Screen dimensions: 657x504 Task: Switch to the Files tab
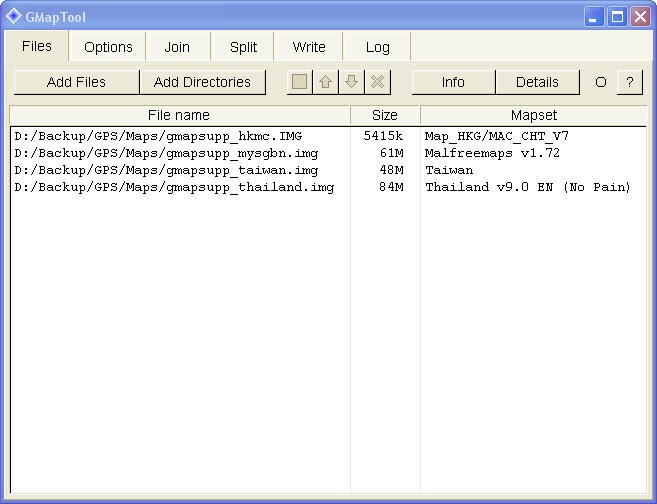(36, 46)
